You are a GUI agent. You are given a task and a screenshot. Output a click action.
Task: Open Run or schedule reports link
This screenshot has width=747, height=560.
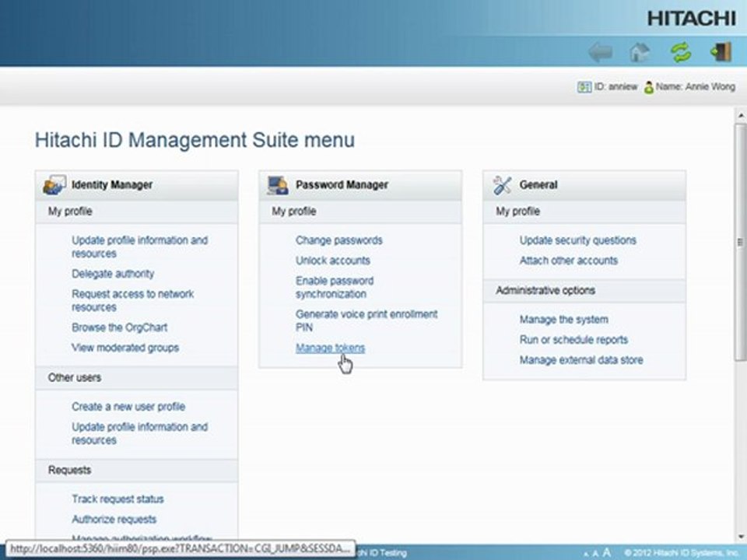click(x=573, y=340)
